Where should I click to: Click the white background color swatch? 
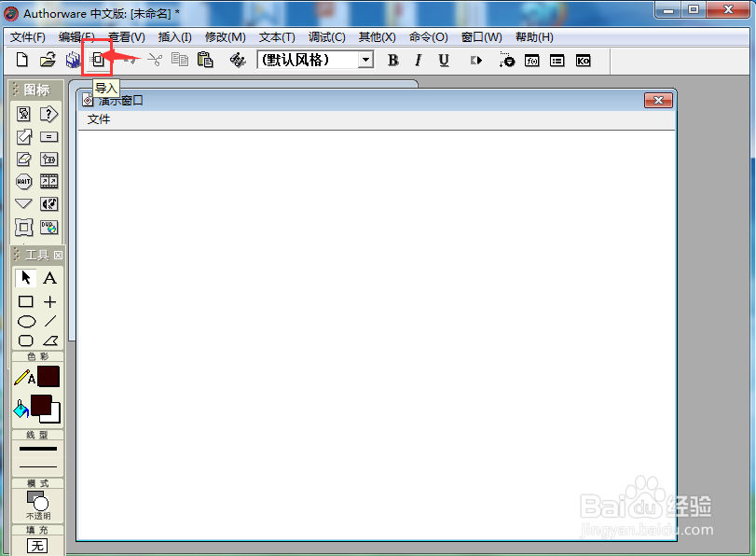pyautogui.click(x=55, y=416)
